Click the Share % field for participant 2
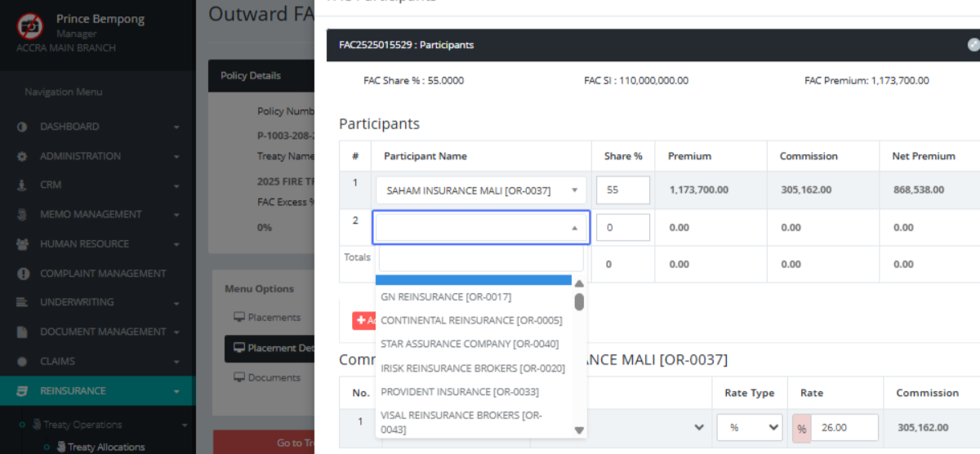The image size is (980, 454). click(622, 228)
